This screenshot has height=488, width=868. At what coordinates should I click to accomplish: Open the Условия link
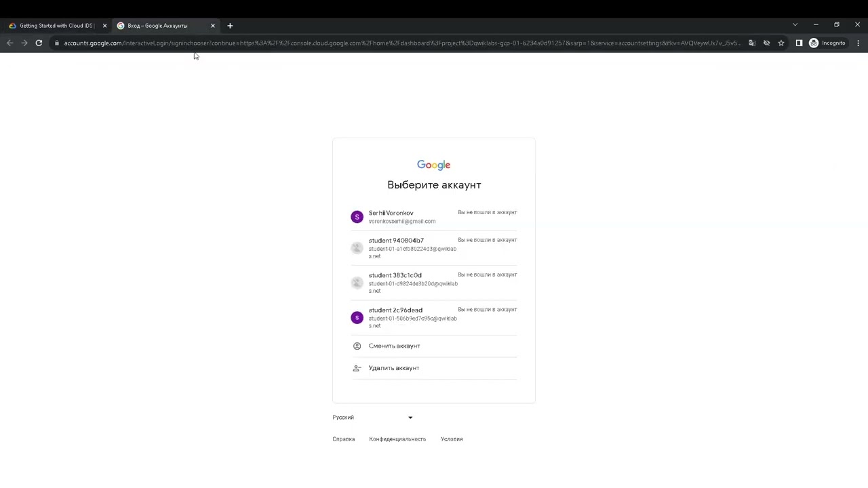(x=452, y=439)
